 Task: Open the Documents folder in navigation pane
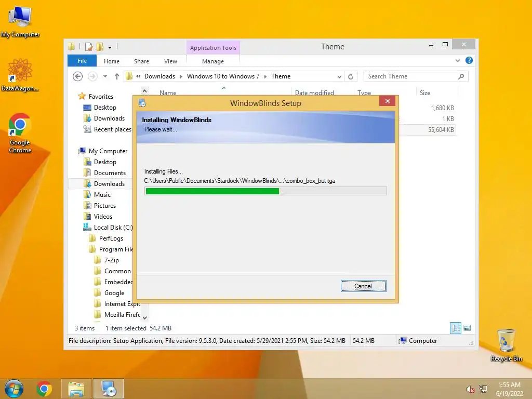coord(110,172)
